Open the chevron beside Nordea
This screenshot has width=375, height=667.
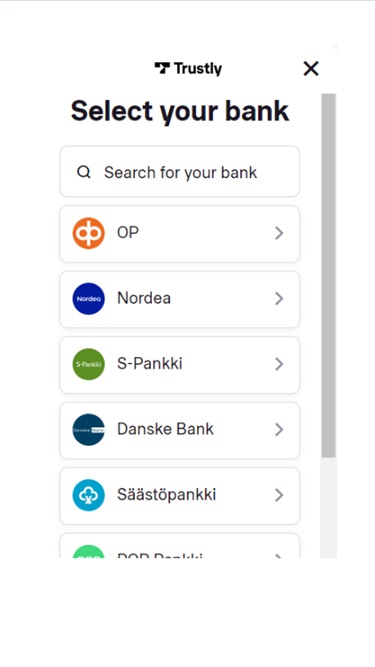(x=279, y=299)
